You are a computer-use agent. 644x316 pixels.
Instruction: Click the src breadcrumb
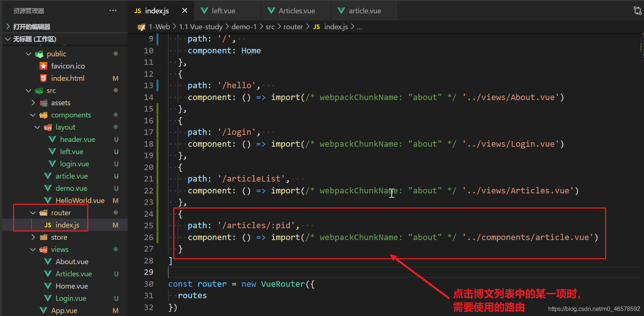coord(270,27)
